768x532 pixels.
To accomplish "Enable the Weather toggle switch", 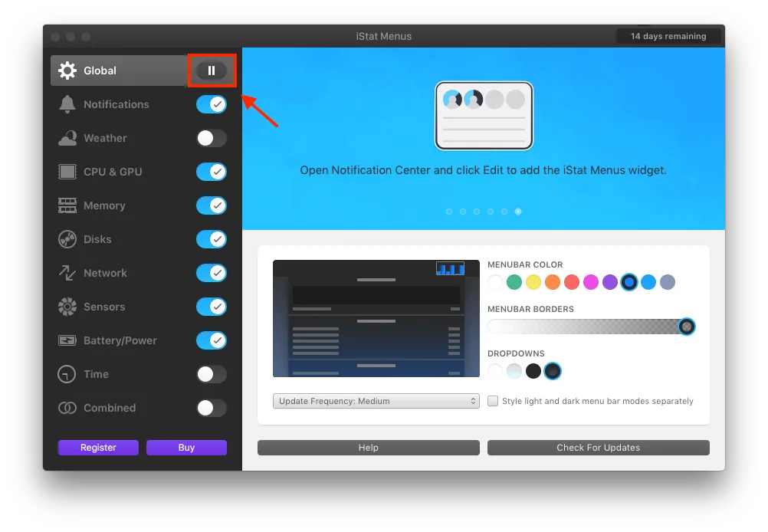I will coord(212,138).
